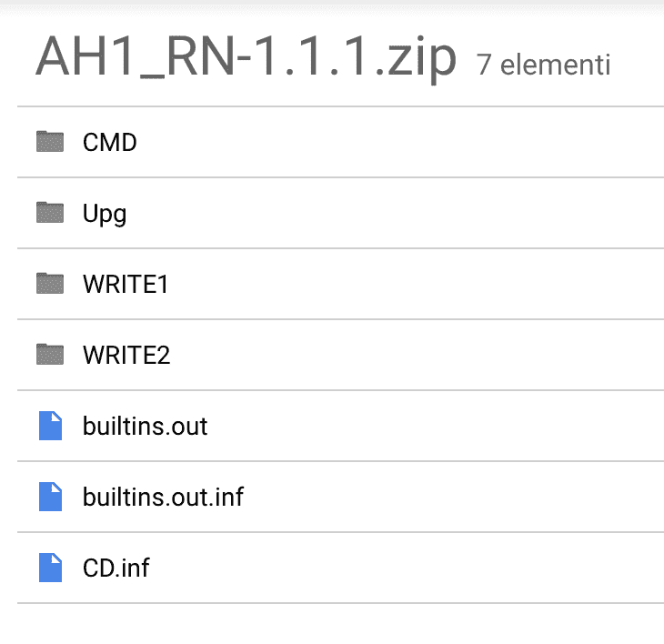
Task: Click the Upg folder icon
Action: point(50,213)
